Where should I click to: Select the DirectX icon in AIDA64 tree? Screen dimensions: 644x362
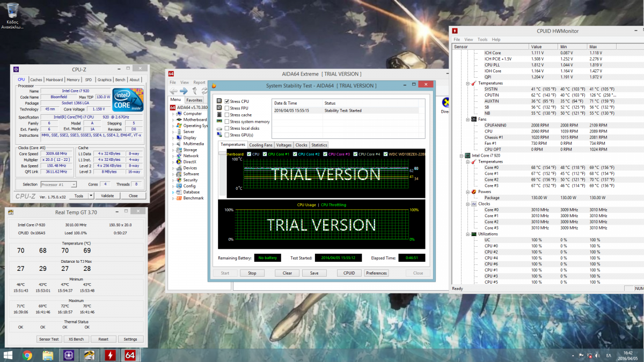(179, 162)
